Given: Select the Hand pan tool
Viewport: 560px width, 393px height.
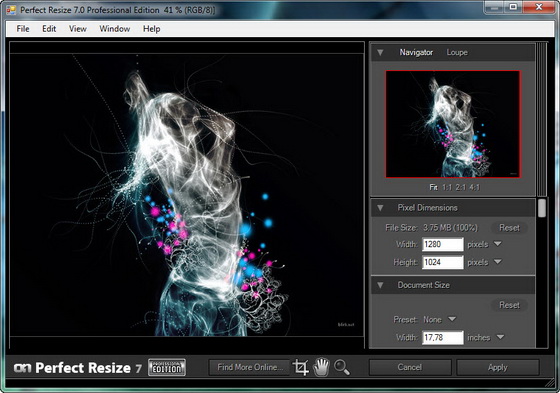Looking at the screenshot, I should click(321, 367).
